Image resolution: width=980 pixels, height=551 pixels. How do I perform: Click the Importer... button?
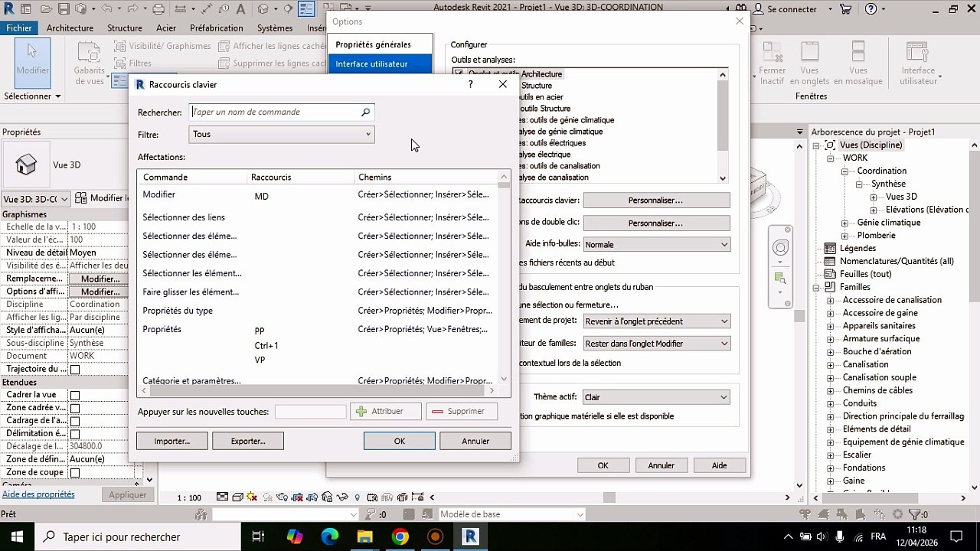[172, 441]
